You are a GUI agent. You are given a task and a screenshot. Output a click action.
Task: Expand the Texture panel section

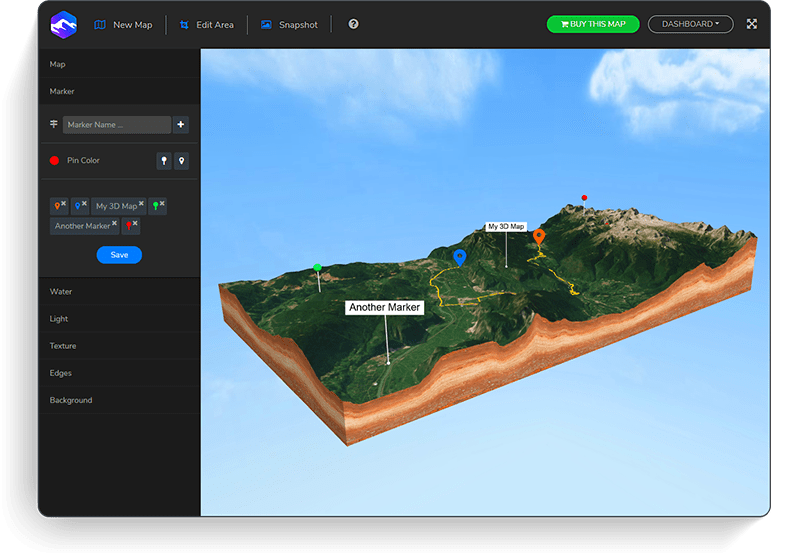coord(119,346)
